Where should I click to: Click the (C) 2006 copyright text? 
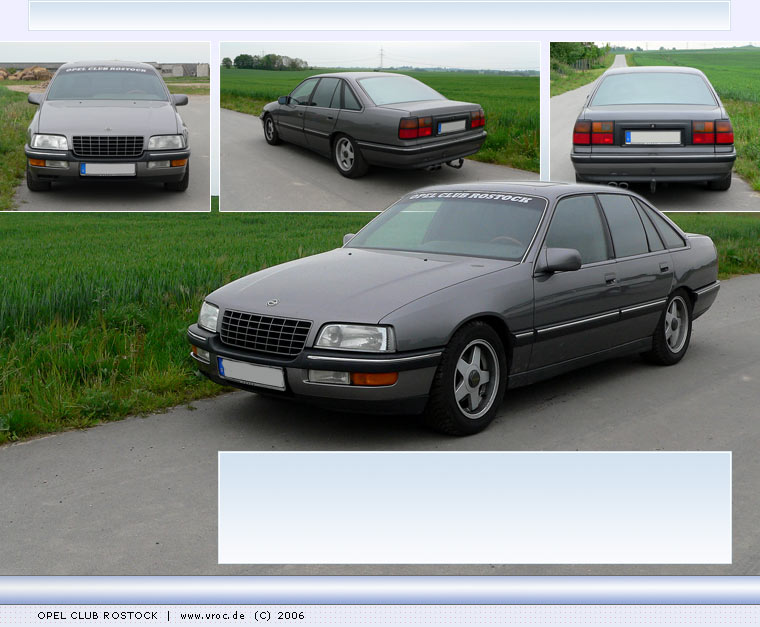click(x=279, y=616)
